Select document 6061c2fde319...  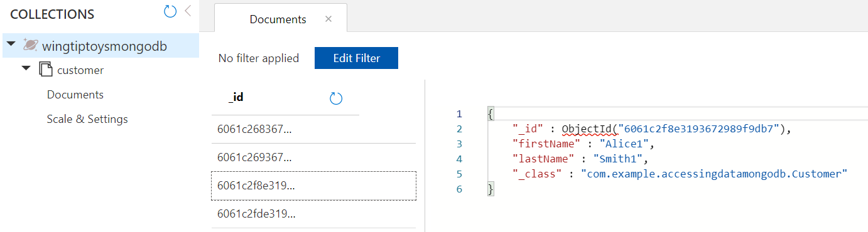point(313,214)
